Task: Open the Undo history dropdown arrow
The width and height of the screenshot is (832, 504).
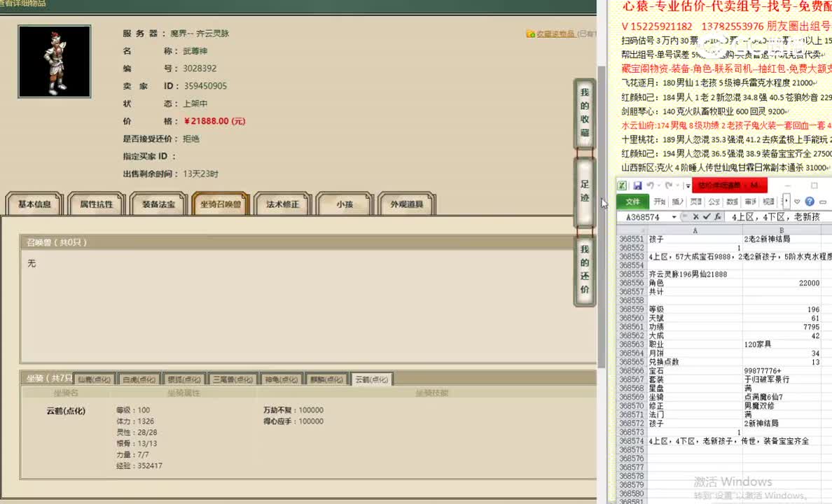Action: 658,185
